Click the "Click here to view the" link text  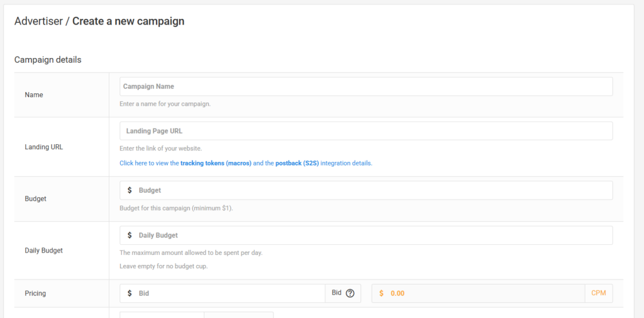click(149, 163)
